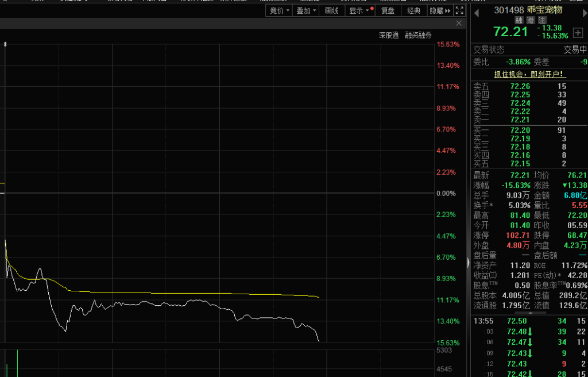588x377 pixels.
Task: Collapse the right panel using splitter arrow
Action: coord(469,263)
